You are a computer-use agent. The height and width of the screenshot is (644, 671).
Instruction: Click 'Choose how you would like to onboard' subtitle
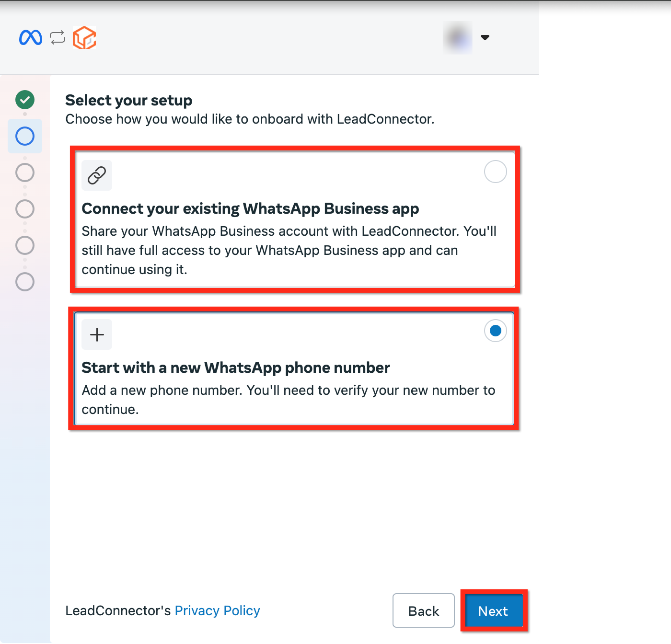[250, 119]
